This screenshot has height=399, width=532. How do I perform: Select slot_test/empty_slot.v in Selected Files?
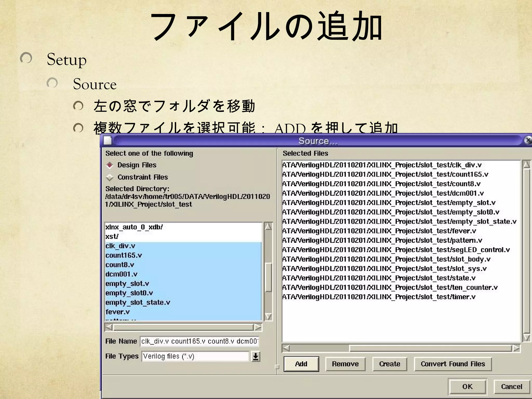[x=402, y=203]
